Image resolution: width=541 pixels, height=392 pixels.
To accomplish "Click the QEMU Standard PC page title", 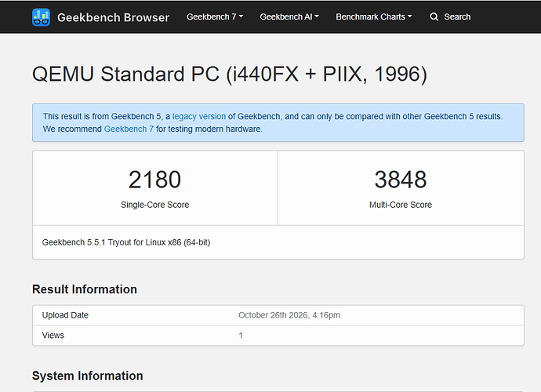I will pos(230,74).
